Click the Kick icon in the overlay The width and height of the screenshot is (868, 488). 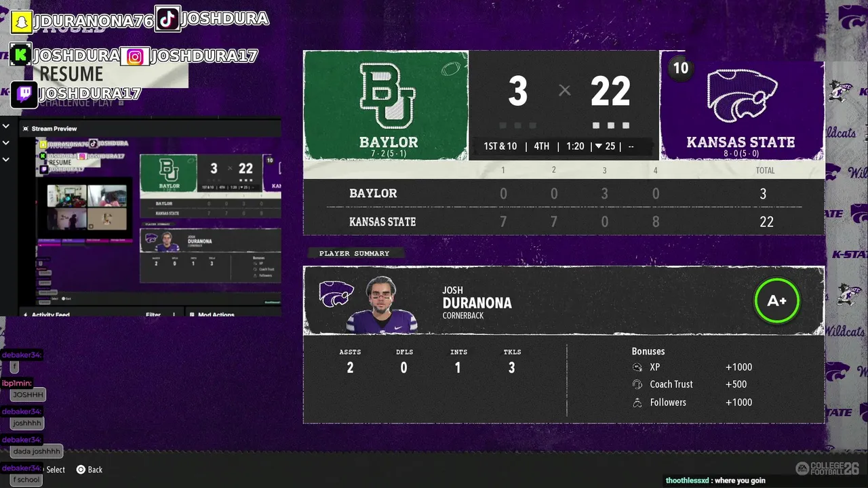[x=21, y=55]
